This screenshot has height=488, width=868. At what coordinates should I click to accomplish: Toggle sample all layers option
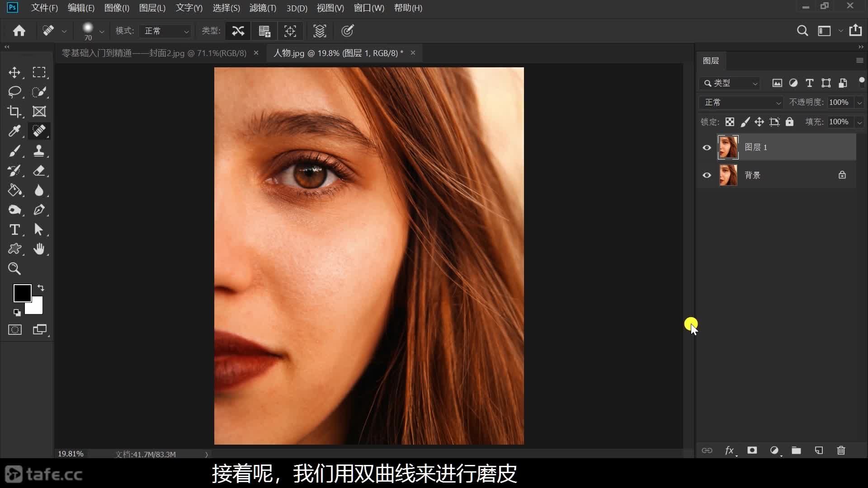(320, 31)
